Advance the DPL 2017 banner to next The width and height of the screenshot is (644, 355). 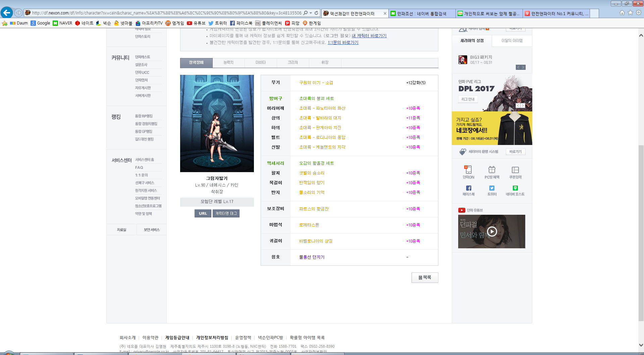coord(523,106)
